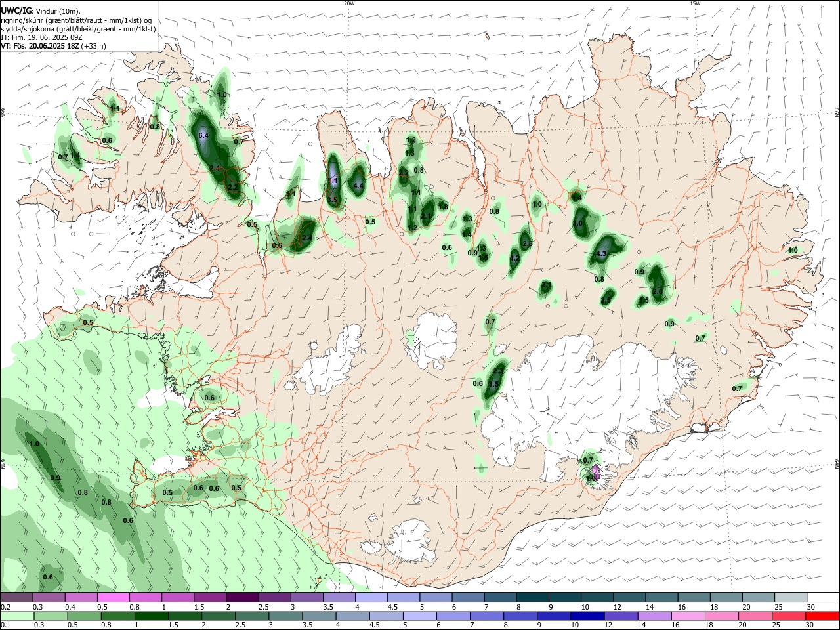Click the 3.0 precipitation value

[577, 223]
